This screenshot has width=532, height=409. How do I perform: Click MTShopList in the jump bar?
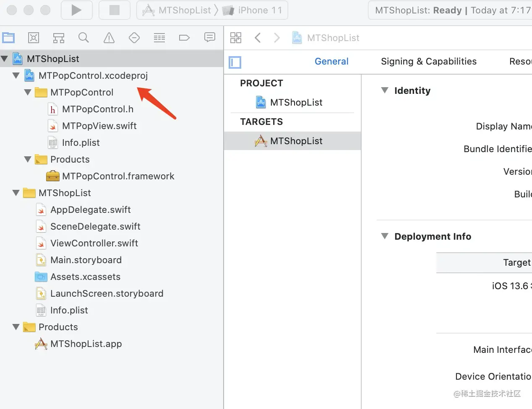[326, 38]
